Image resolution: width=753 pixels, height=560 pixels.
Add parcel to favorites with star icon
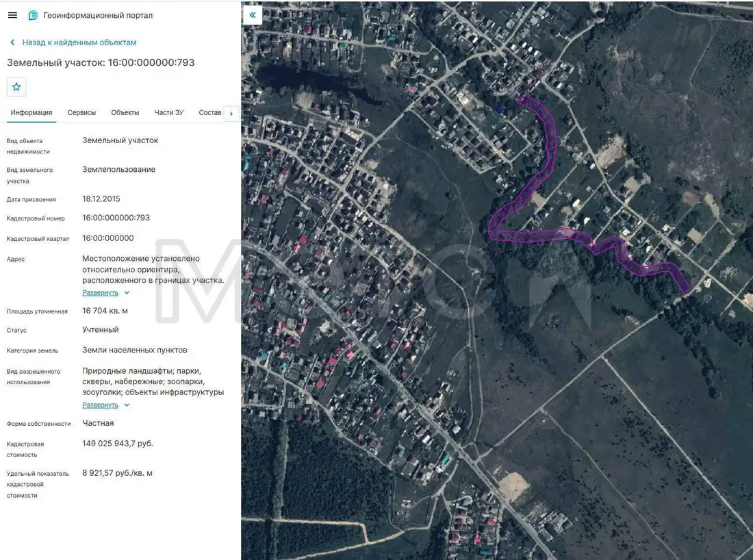[x=16, y=87]
